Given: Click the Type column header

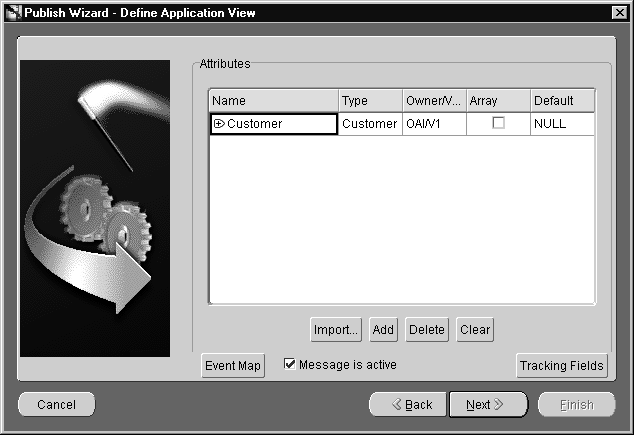Looking at the screenshot, I should pos(370,101).
